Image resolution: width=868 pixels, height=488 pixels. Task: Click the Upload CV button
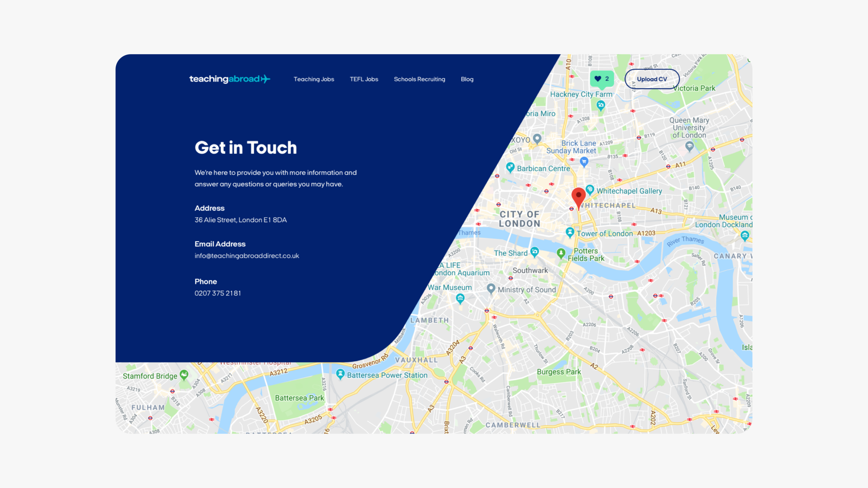[652, 79]
